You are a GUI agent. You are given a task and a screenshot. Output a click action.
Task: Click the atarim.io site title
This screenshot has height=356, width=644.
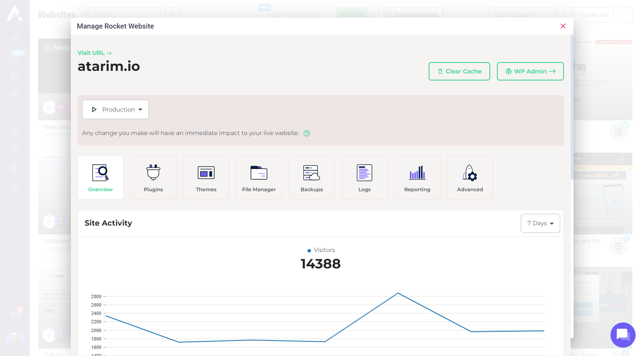109,66
